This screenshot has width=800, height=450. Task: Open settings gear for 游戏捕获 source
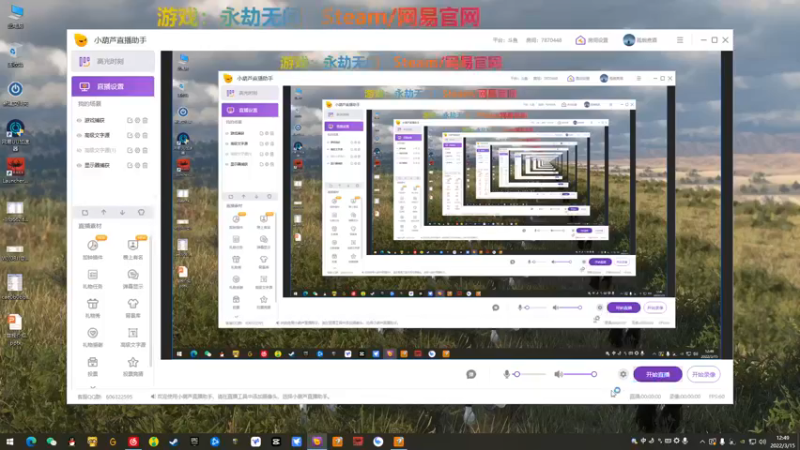tap(137, 120)
